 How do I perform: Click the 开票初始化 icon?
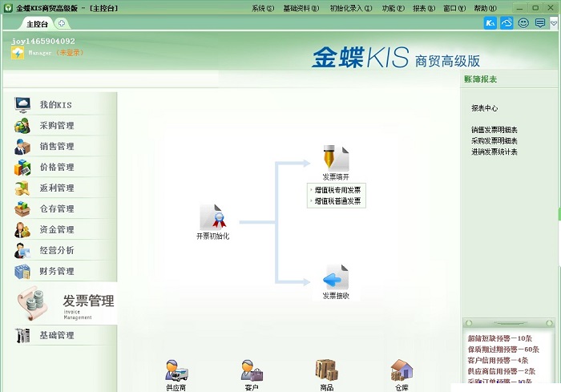click(213, 217)
